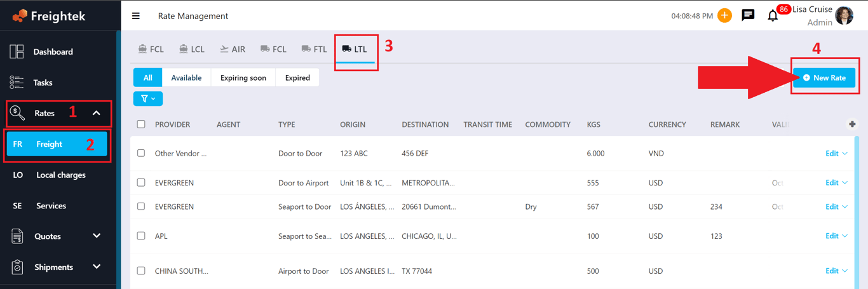Check the APL row checkbox
Viewport: 868px width, 289px height.
click(141, 236)
